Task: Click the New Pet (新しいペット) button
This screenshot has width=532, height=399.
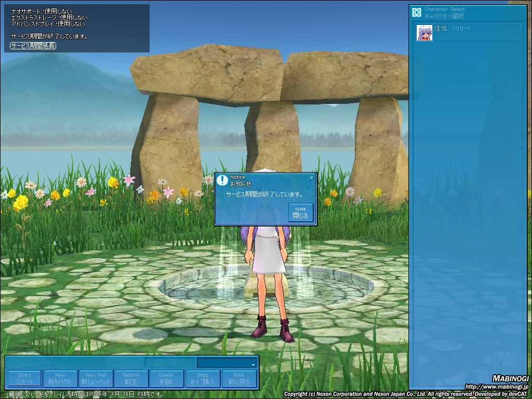Action: click(96, 378)
